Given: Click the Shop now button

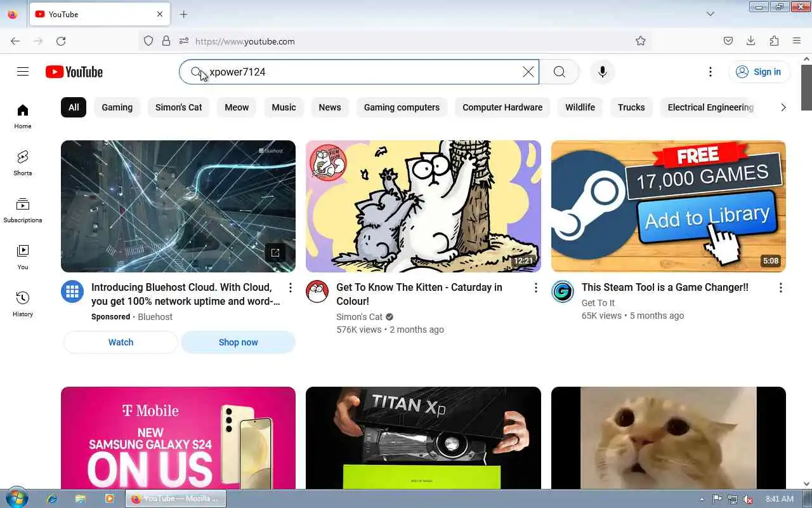Looking at the screenshot, I should click(239, 342).
